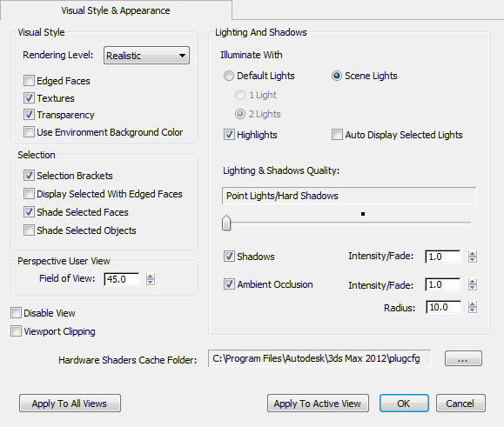
Task: Select the Default Lights radio button
Action: (x=229, y=76)
